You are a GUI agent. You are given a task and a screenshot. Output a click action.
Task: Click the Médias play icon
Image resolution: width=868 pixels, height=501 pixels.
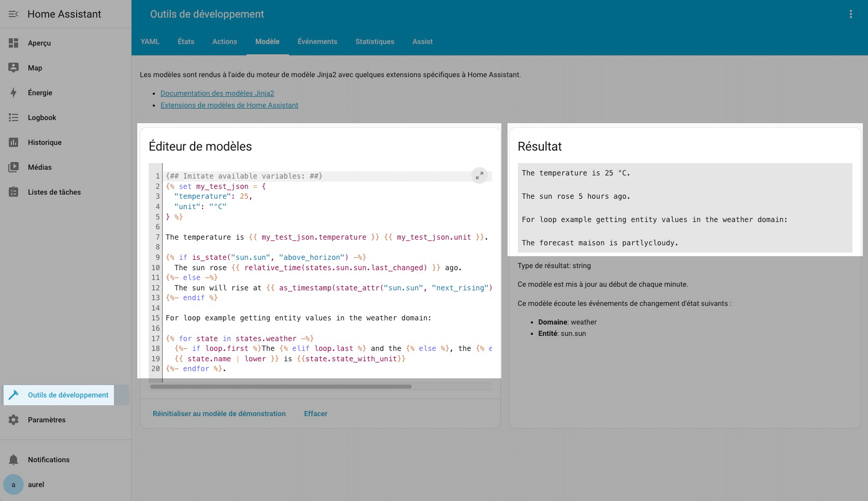click(x=13, y=167)
